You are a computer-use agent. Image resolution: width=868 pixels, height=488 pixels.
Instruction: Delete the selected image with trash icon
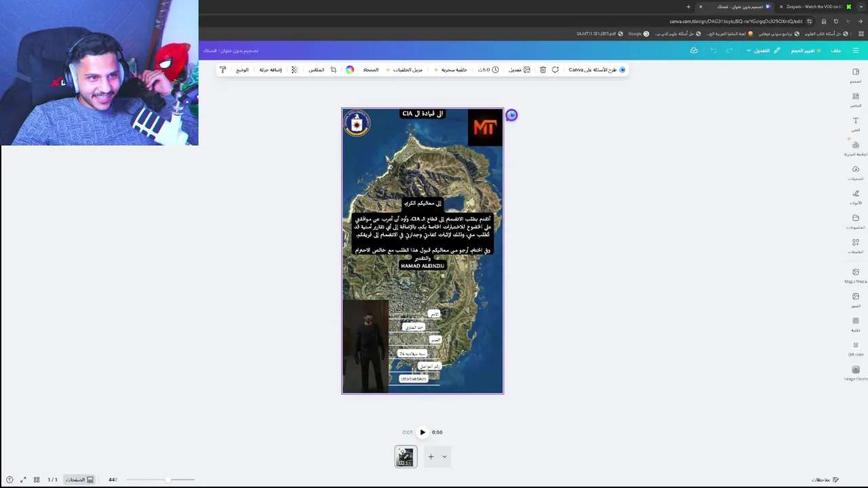[x=543, y=70]
